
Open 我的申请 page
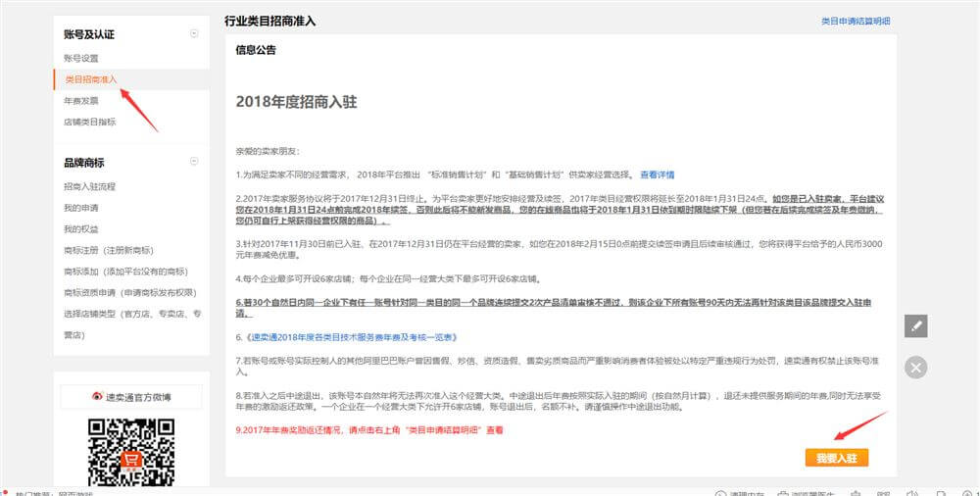81,208
